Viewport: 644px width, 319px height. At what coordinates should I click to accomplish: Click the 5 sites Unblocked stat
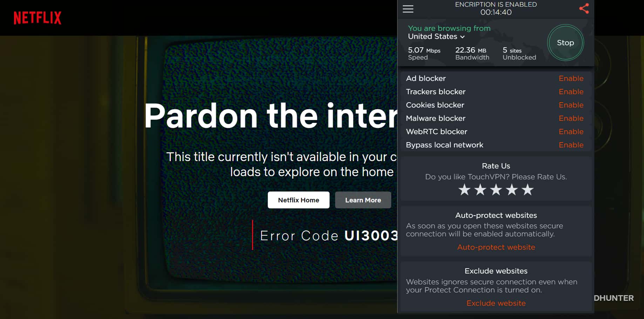pyautogui.click(x=519, y=54)
